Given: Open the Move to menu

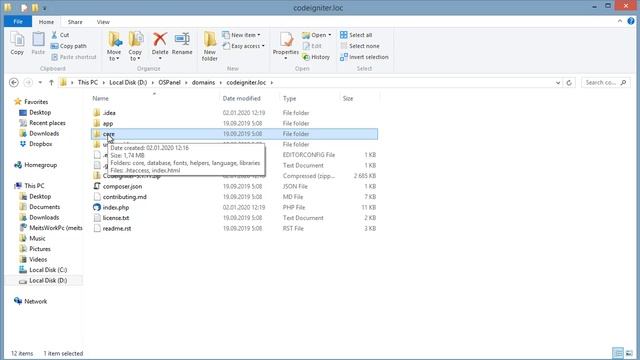Looking at the screenshot, I should (114, 46).
